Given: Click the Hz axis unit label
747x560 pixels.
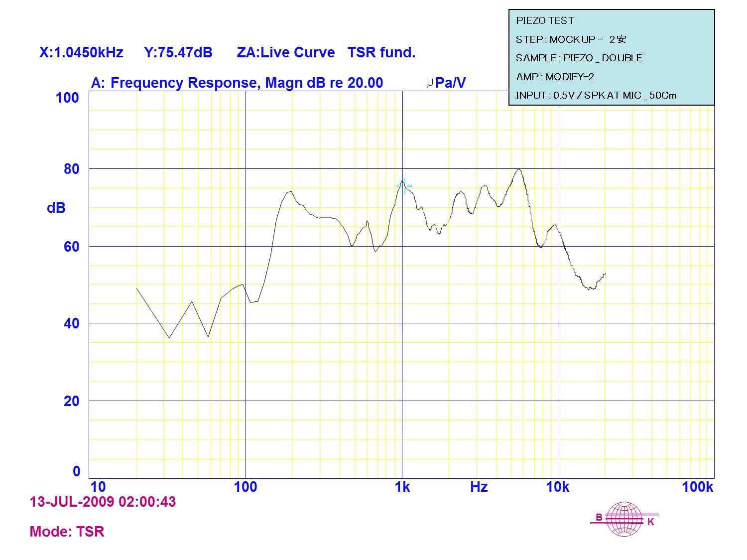Looking at the screenshot, I should click(479, 487).
